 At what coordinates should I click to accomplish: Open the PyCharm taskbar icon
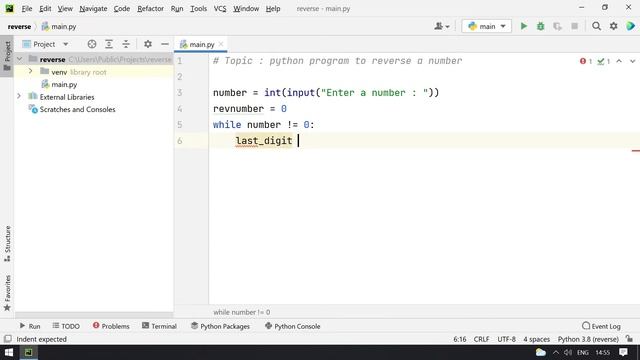[x=28, y=352]
